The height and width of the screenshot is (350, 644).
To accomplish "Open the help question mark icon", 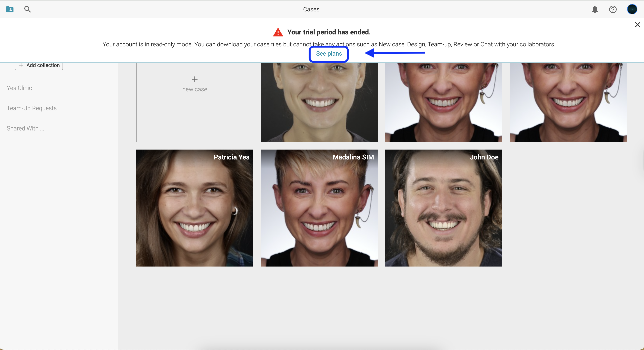I will click(x=613, y=10).
